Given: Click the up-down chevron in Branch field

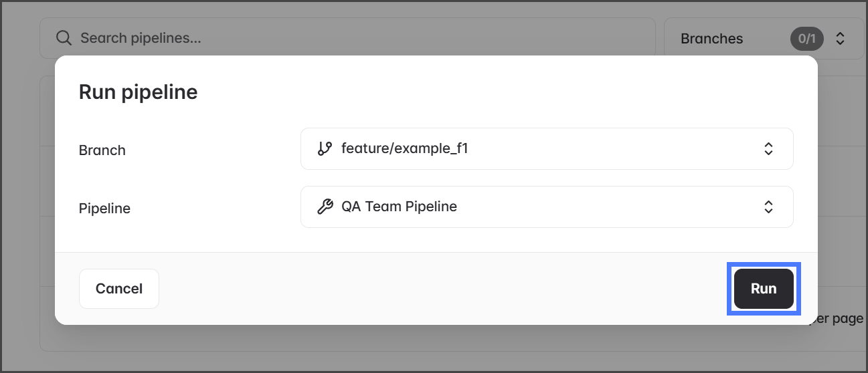Looking at the screenshot, I should click(768, 148).
